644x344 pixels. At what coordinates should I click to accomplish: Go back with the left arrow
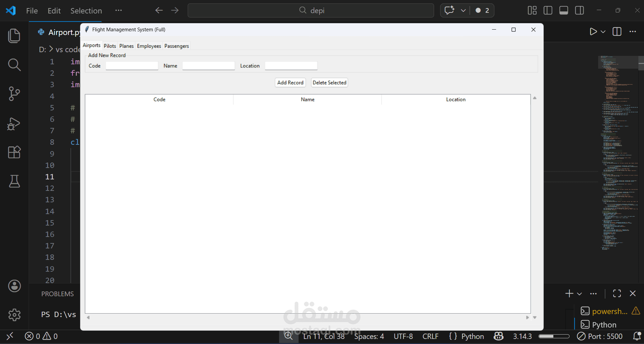(159, 10)
